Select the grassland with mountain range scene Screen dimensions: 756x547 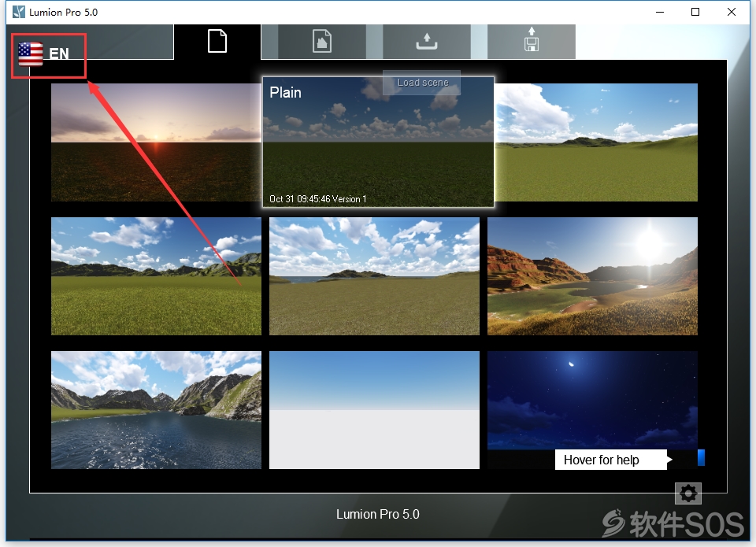pos(156,276)
